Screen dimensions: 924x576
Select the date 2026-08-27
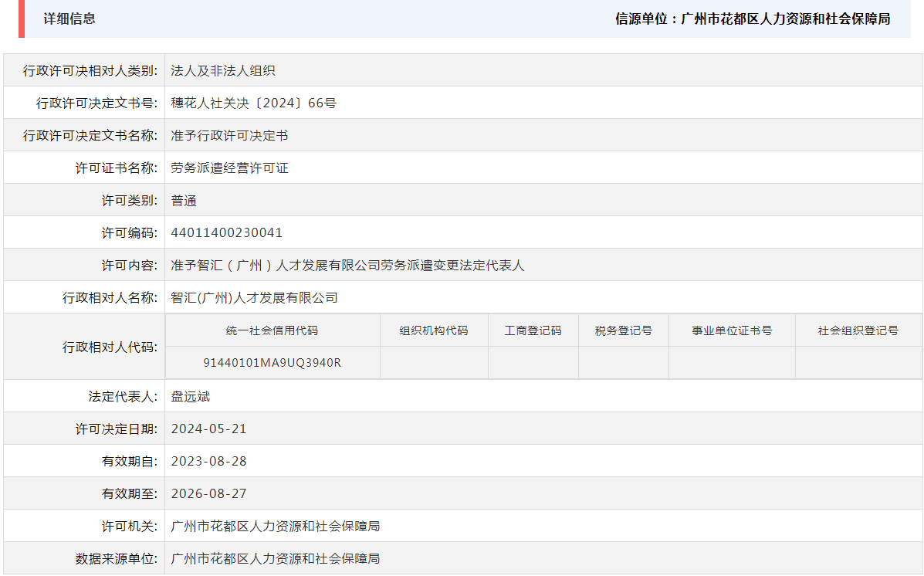tap(208, 494)
